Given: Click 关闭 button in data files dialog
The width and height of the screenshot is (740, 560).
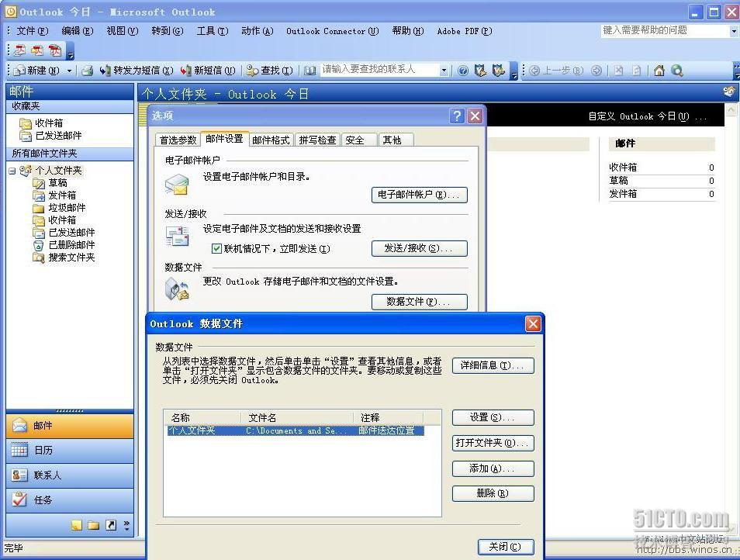Looking at the screenshot, I should coord(506,547).
